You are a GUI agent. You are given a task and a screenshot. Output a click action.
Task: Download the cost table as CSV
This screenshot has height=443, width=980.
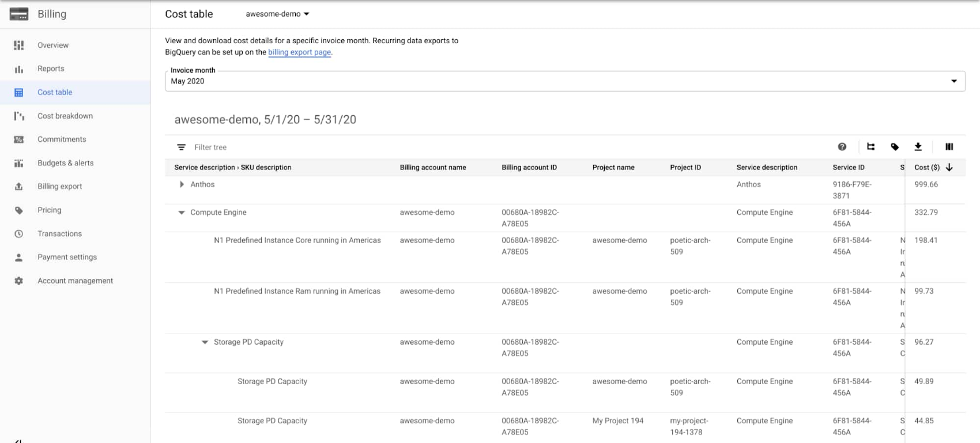pos(918,147)
